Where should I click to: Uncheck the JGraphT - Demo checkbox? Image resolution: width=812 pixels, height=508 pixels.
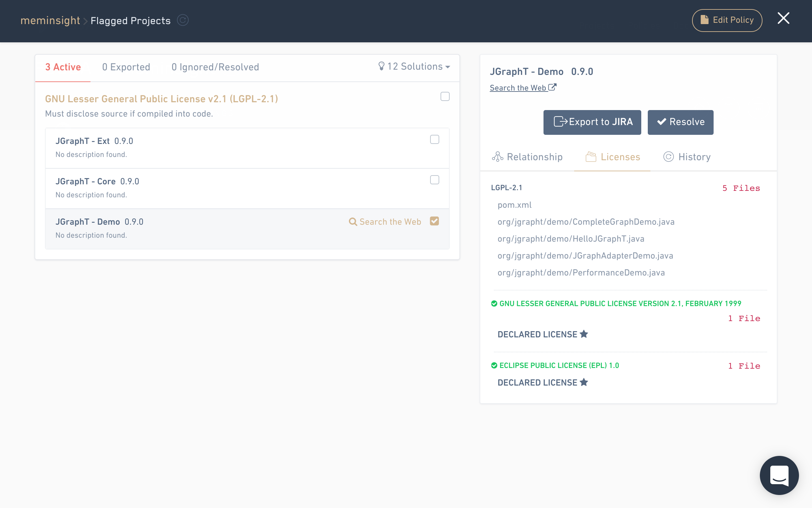point(435,221)
